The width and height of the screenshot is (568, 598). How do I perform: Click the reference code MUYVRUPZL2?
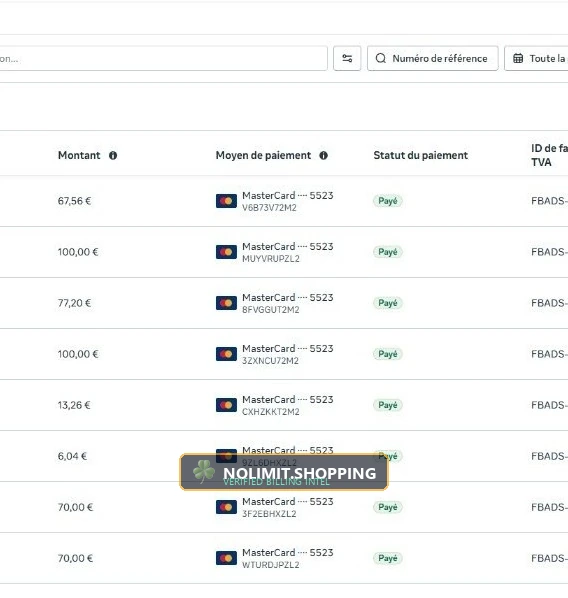click(x=271, y=259)
